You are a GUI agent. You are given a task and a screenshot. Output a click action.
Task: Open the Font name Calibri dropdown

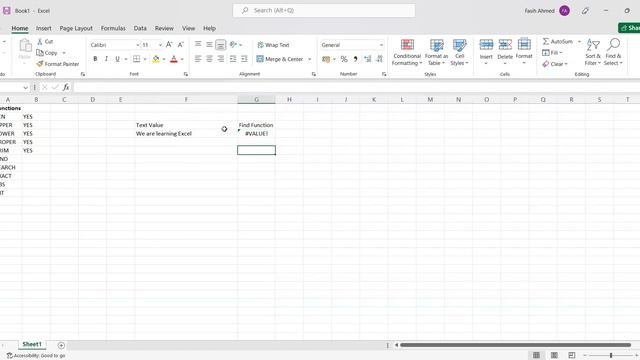(138, 45)
